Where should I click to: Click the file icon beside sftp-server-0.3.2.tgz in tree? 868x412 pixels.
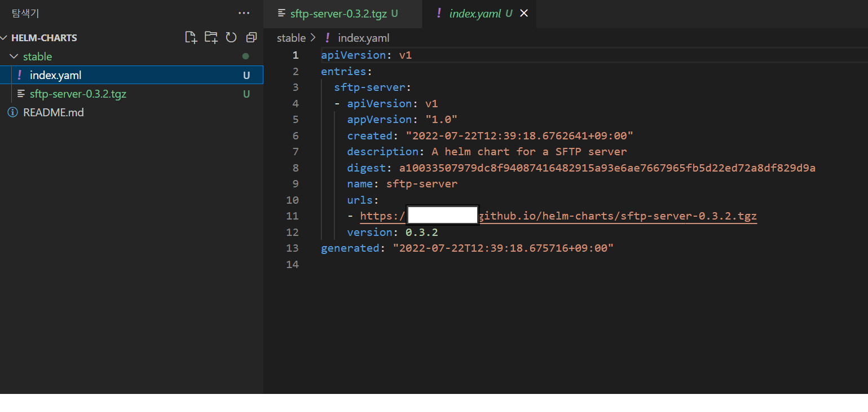click(x=21, y=94)
